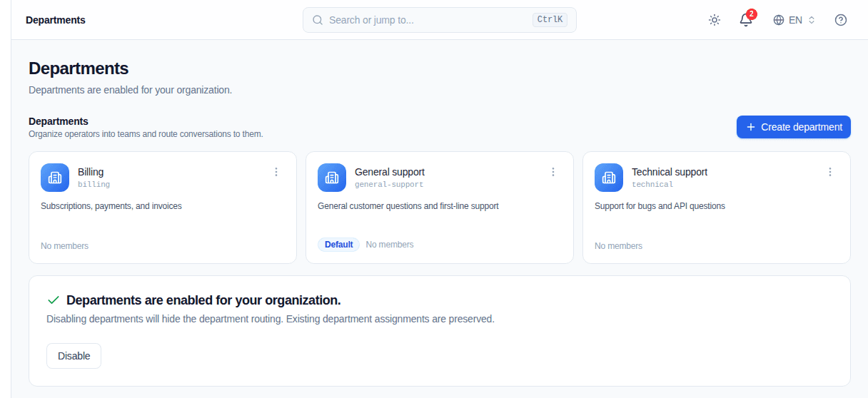
Task: Click 'Disabling departments will hide' notice text
Action: 271,319
